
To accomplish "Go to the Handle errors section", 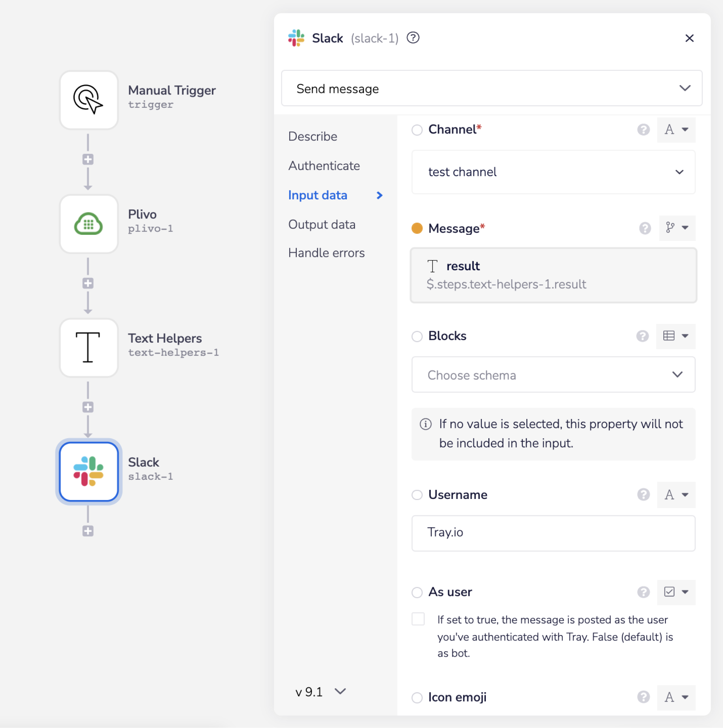I will pos(326,253).
